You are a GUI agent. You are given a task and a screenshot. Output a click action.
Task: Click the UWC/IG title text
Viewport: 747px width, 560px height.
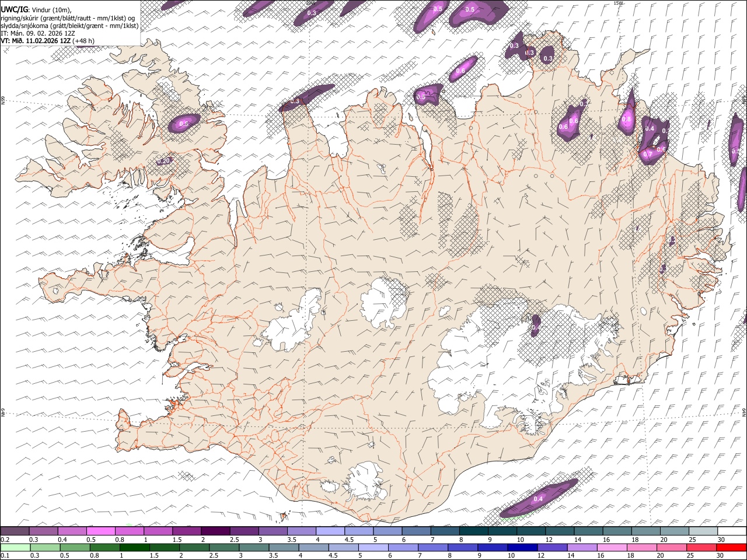coord(13,9)
